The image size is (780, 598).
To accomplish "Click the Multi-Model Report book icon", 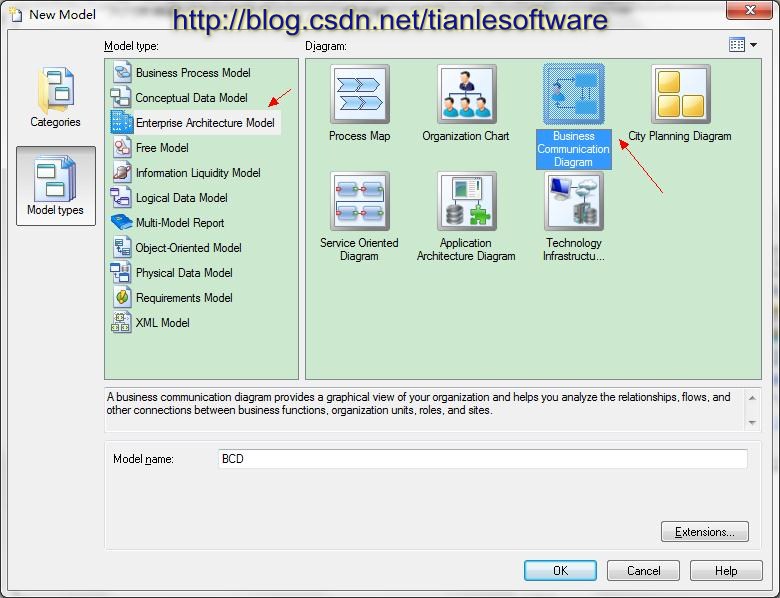I will tap(121, 222).
